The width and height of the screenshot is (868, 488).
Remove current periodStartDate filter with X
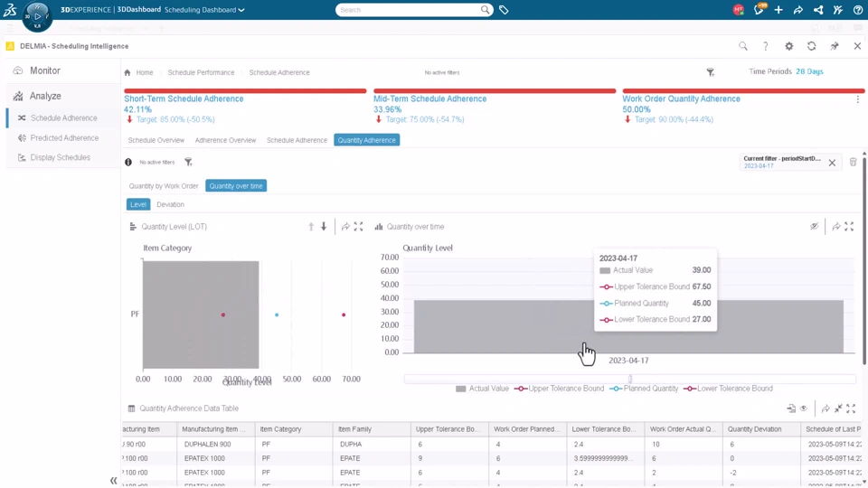[x=832, y=163]
